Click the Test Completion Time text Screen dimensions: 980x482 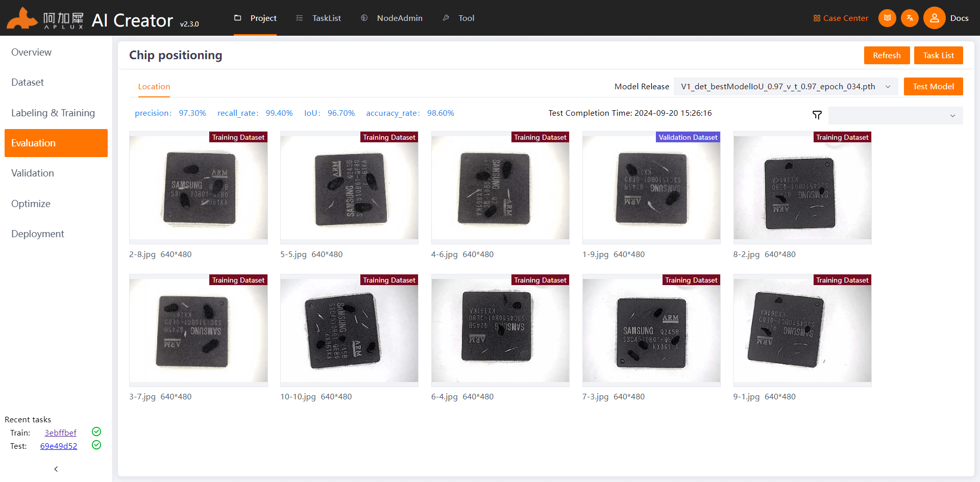(x=630, y=113)
